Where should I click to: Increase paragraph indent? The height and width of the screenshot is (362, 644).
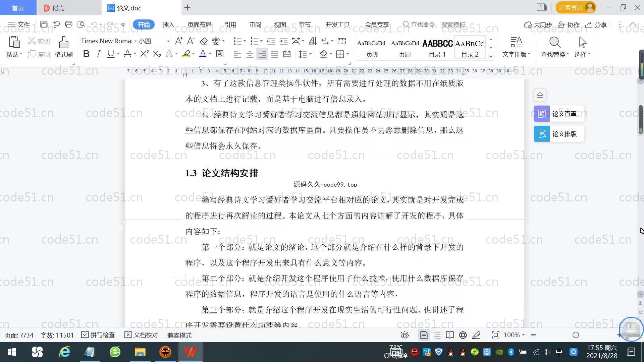(284, 41)
